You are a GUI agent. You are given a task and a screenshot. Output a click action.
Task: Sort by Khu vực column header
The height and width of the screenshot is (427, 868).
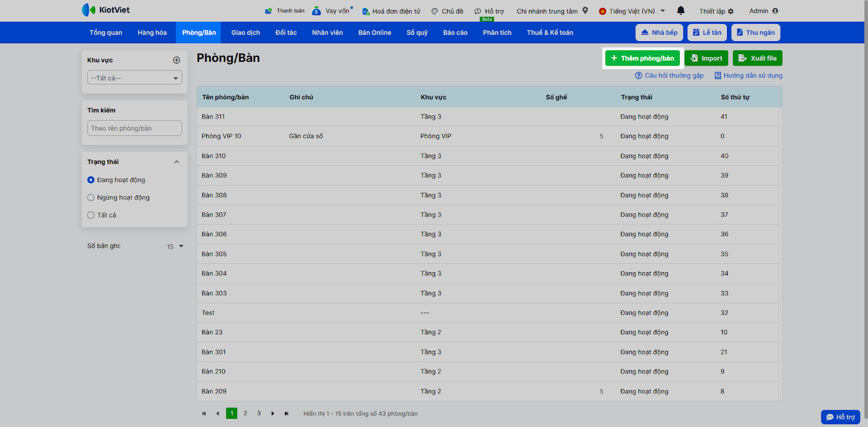(433, 98)
